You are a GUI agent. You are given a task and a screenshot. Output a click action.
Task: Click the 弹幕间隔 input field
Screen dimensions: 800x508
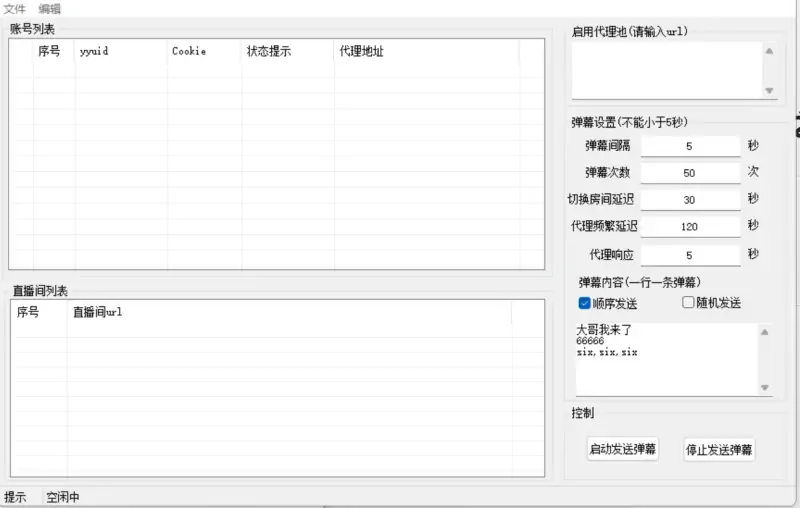tap(689, 146)
